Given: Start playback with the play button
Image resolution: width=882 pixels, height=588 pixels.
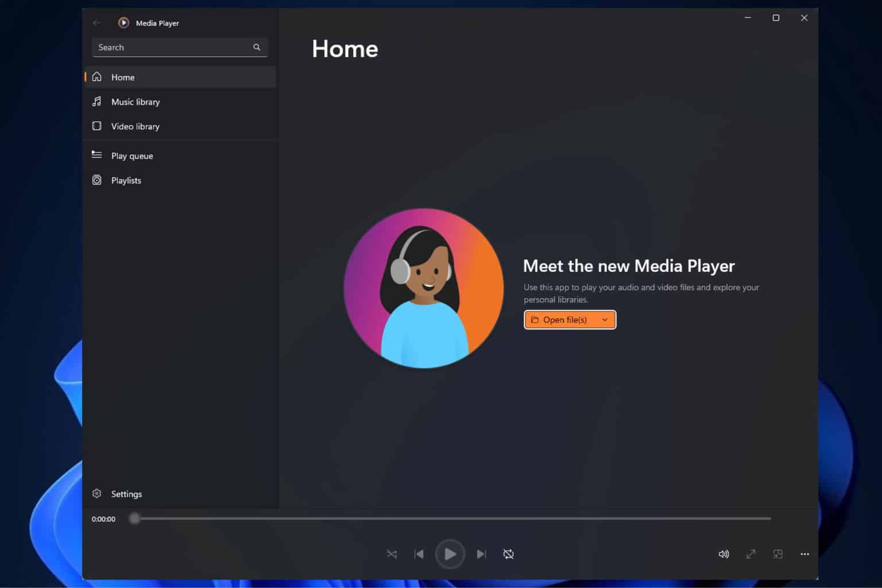Looking at the screenshot, I should (450, 554).
